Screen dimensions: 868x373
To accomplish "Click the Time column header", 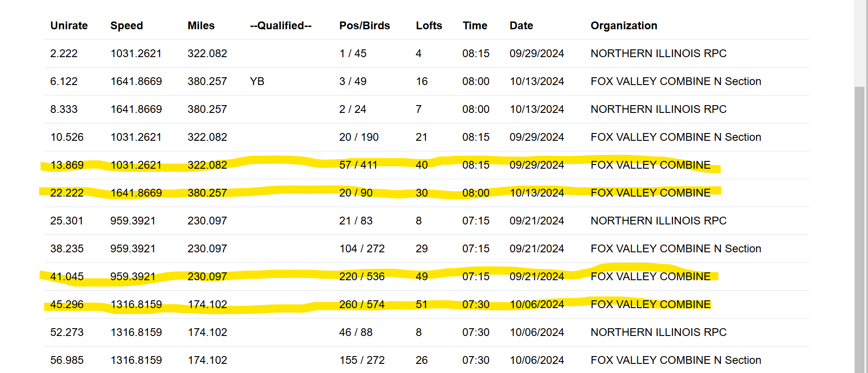I will click(475, 26).
